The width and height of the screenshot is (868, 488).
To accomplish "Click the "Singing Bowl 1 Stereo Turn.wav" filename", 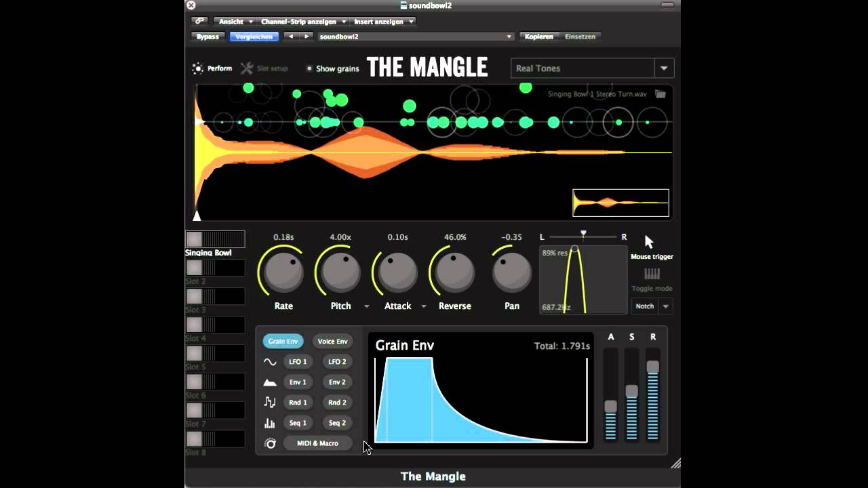I will tap(597, 94).
